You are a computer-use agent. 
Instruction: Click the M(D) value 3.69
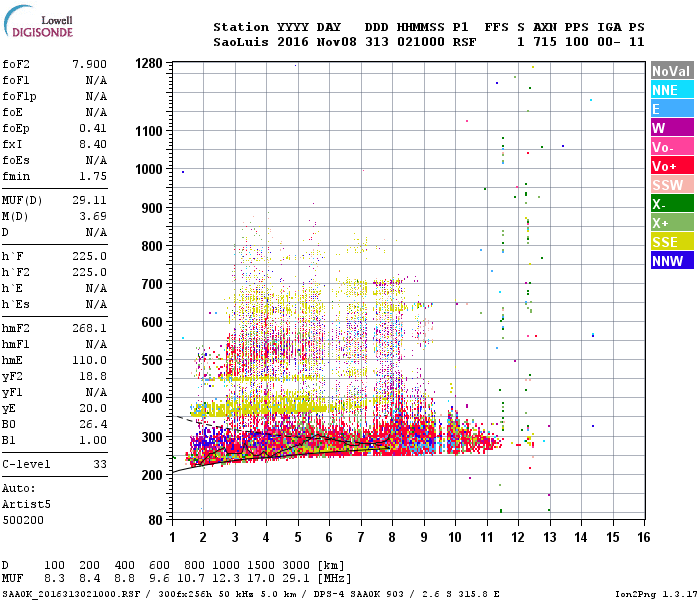[x=93, y=217]
